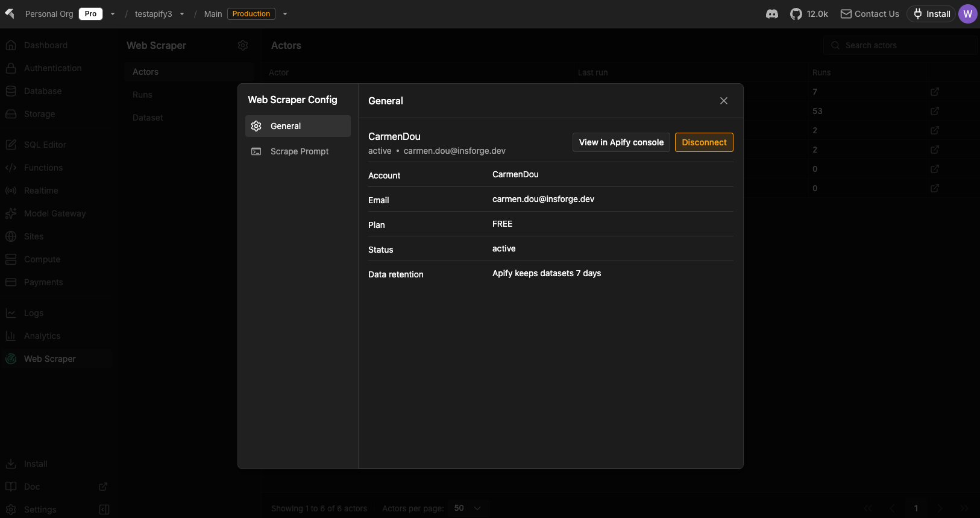This screenshot has width=980, height=518.
Task: Go to previous page arrow
Action: 892,508
